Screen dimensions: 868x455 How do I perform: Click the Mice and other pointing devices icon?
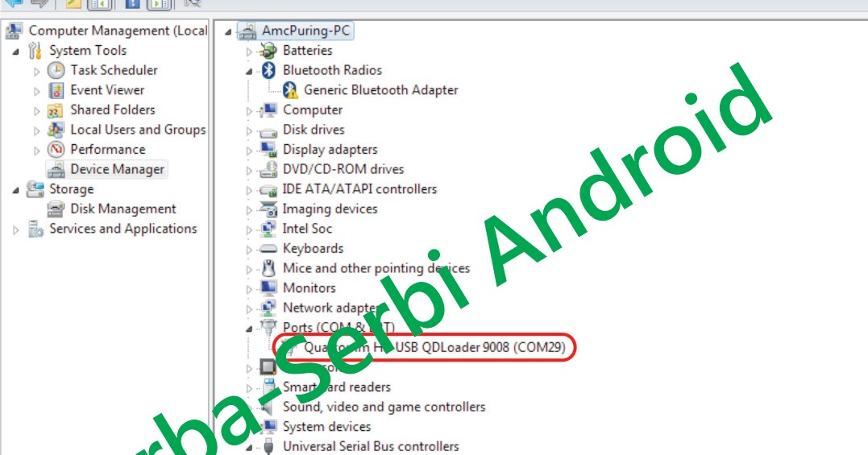tap(268, 268)
